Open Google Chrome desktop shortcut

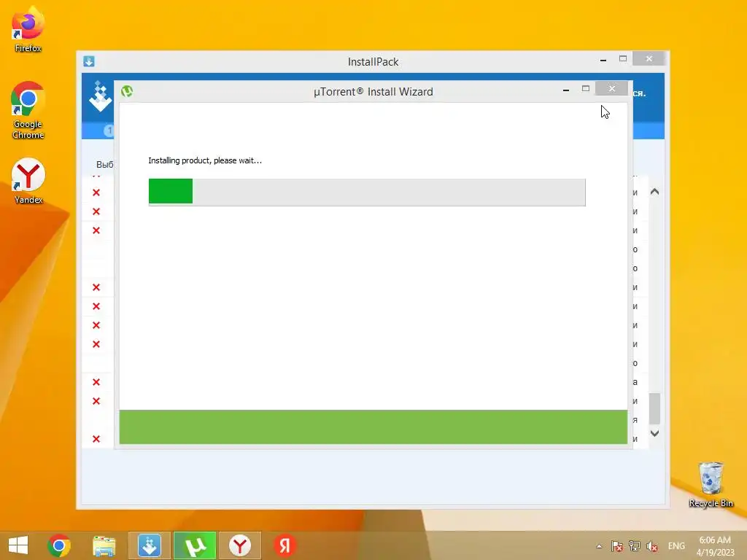click(28, 109)
